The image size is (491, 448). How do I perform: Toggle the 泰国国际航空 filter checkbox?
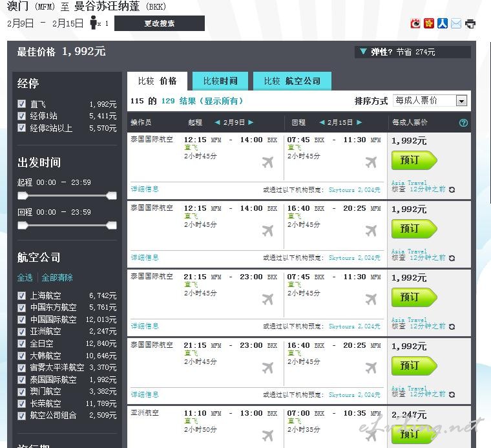pyautogui.click(x=21, y=379)
